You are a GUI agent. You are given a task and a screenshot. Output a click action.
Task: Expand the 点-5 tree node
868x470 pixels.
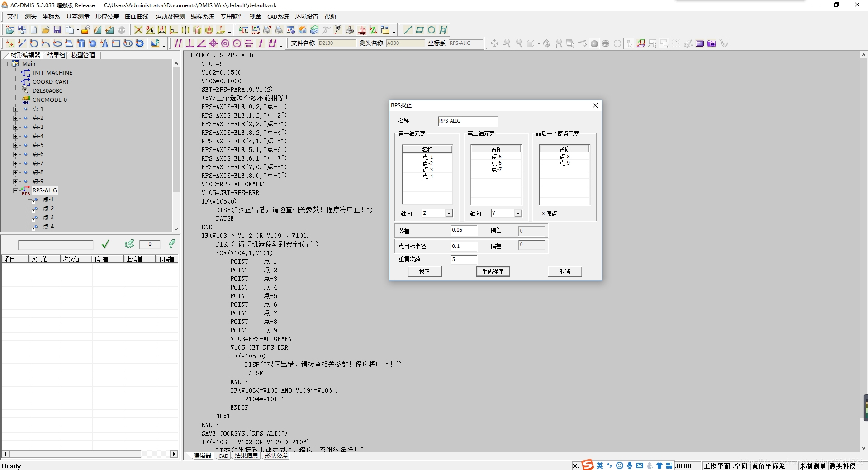click(x=15, y=145)
